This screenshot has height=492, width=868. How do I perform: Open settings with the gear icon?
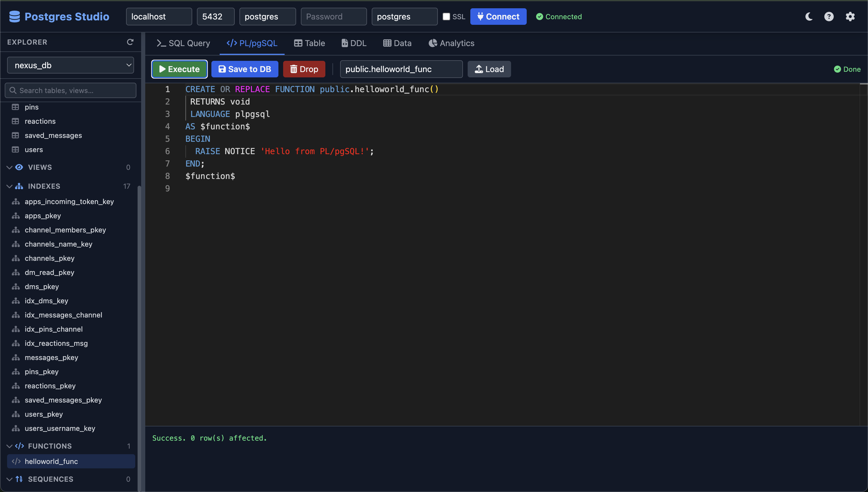(x=850, y=17)
